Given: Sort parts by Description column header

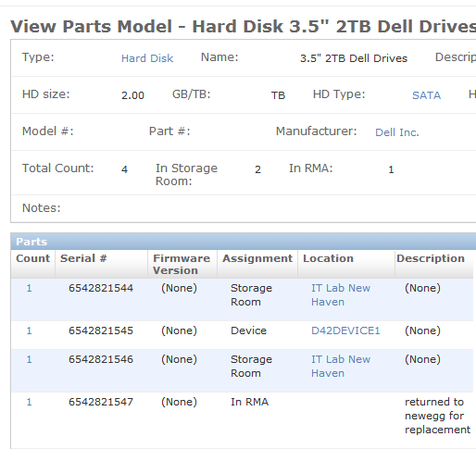Looking at the screenshot, I should coord(431,258).
